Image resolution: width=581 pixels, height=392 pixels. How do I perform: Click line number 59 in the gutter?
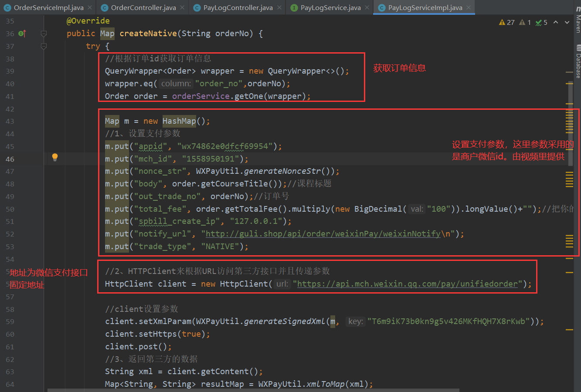tap(10, 321)
